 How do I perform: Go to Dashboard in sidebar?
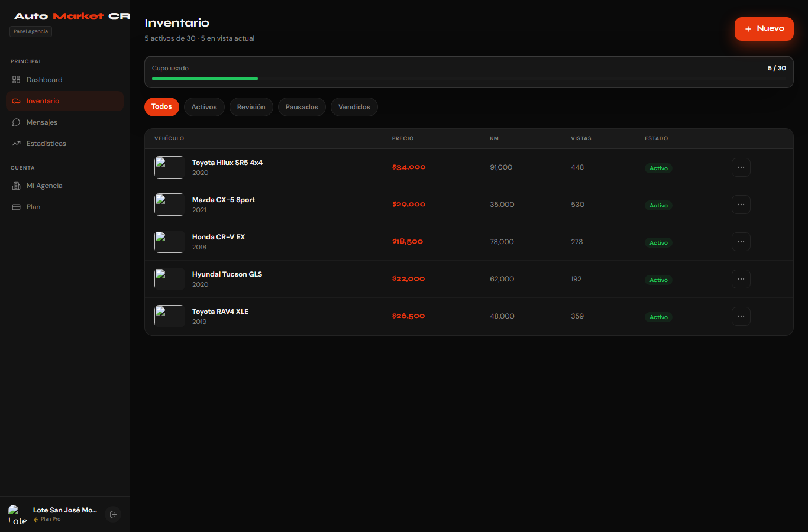(x=65, y=80)
